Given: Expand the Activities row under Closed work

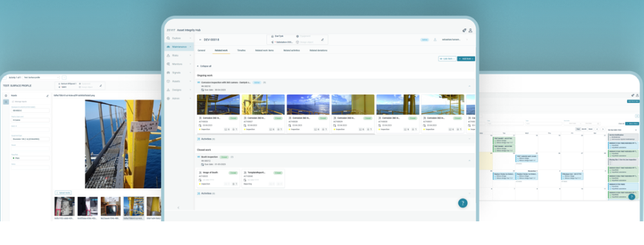Looking at the screenshot, I should pos(335,193).
